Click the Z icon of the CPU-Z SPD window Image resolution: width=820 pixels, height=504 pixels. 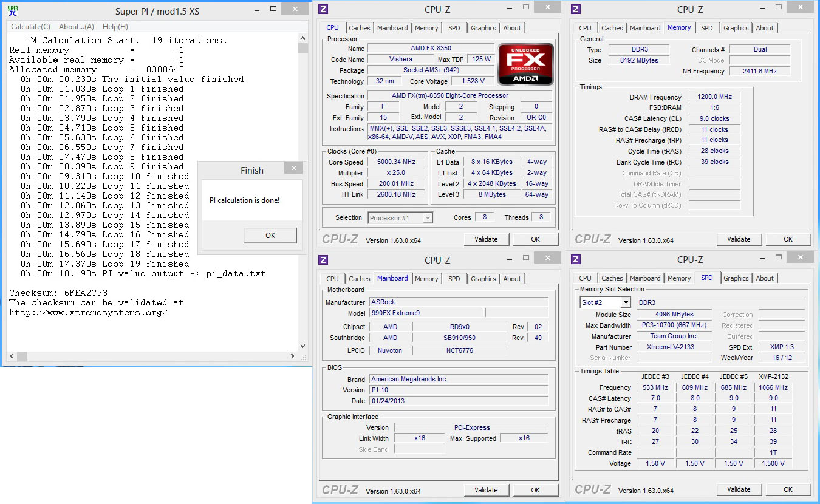(576, 260)
